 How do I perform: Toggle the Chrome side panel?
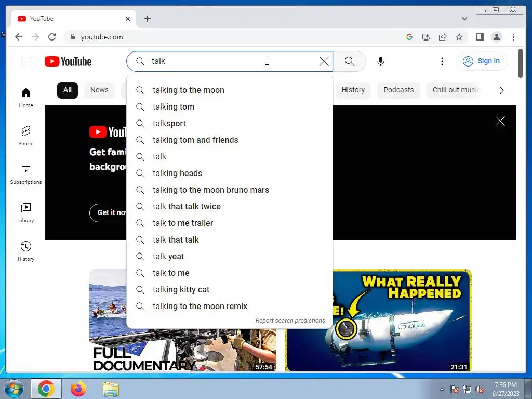click(x=480, y=37)
